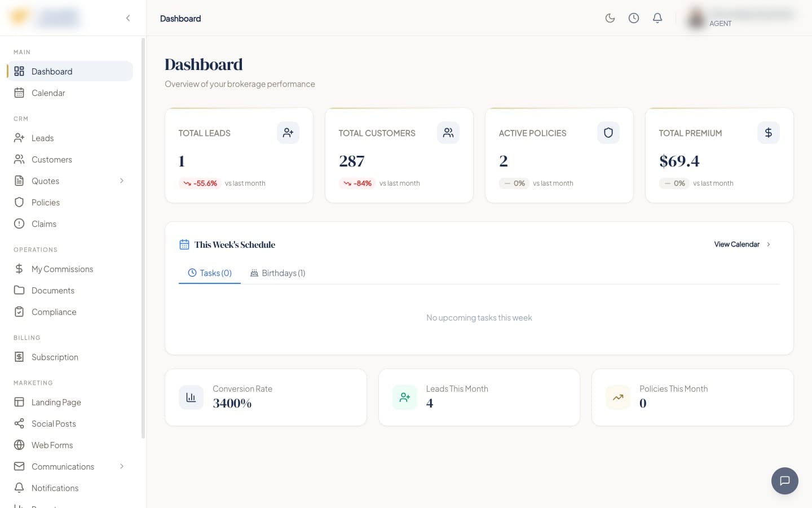Click the Total Leads -55.6% badge

click(x=200, y=183)
